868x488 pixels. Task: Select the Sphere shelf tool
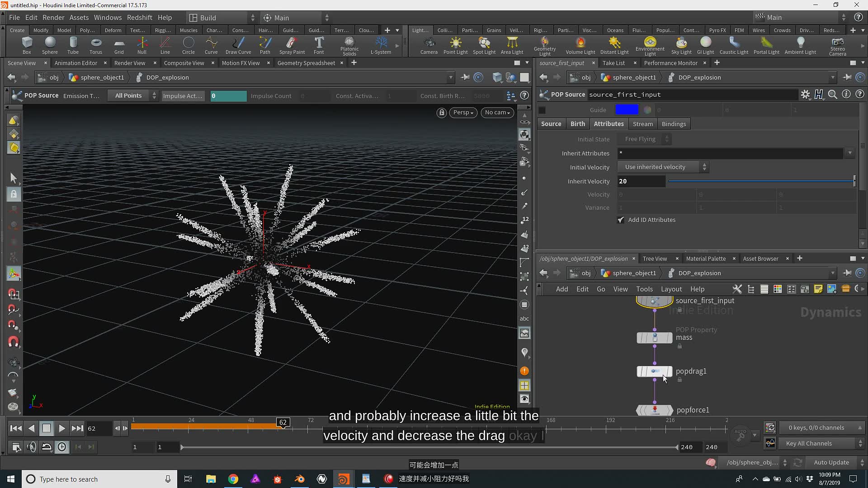click(x=50, y=46)
